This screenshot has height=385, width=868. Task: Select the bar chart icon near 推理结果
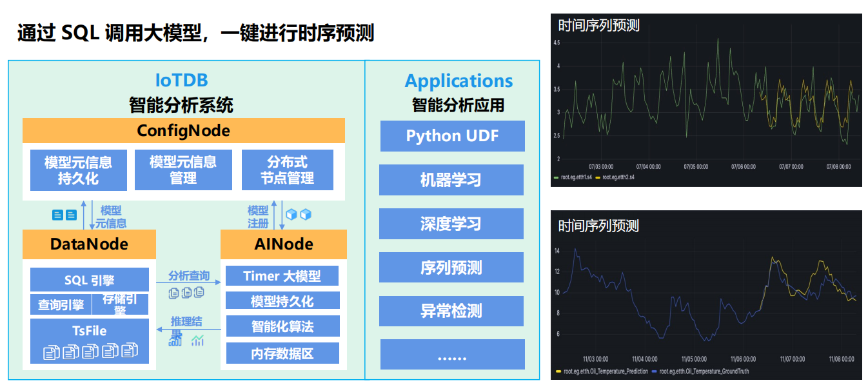click(x=175, y=341)
